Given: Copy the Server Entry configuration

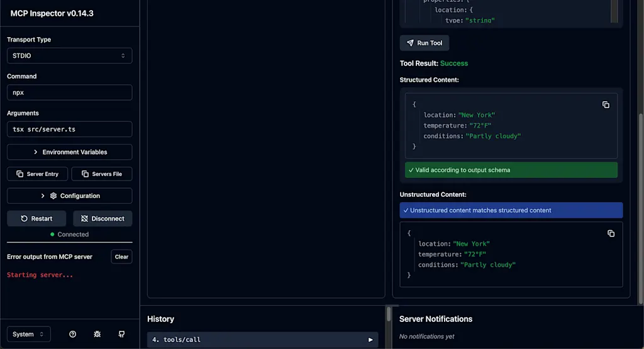Looking at the screenshot, I should (37, 174).
